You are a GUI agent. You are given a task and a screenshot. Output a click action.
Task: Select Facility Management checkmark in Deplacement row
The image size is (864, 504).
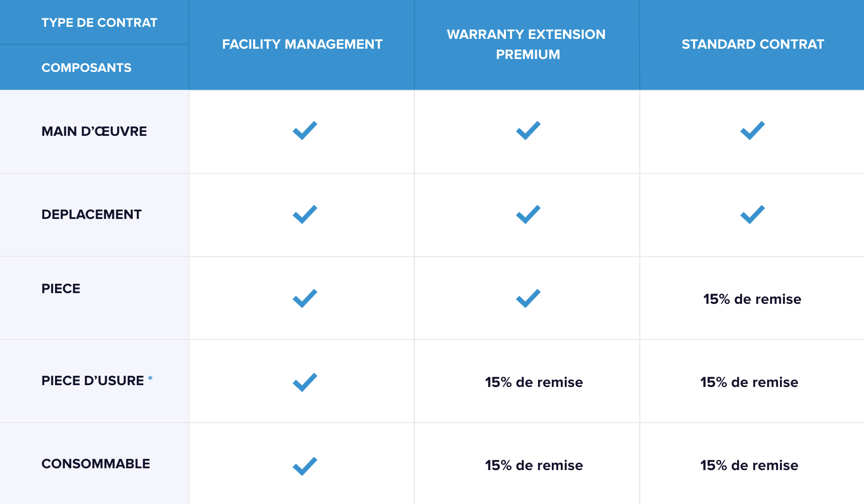(x=305, y=214)
